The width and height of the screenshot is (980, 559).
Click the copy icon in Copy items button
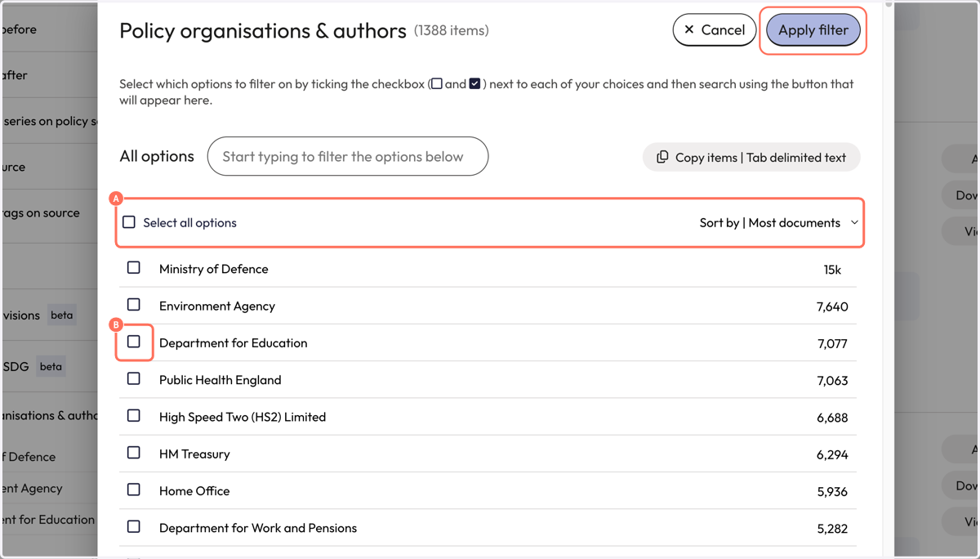662,157
